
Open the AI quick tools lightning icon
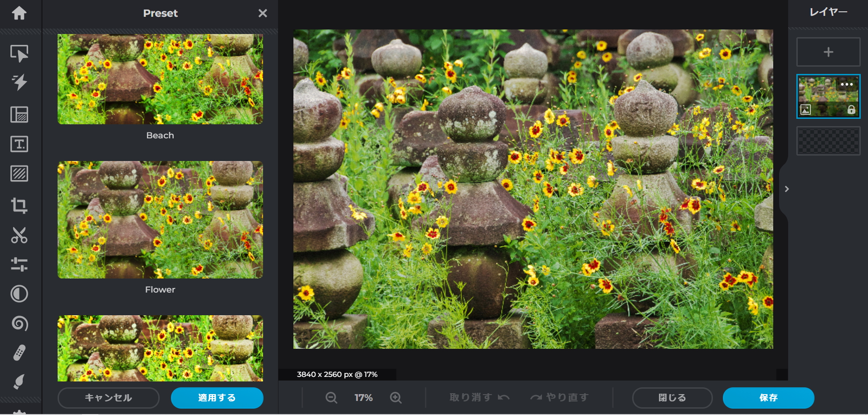[19, 83]
